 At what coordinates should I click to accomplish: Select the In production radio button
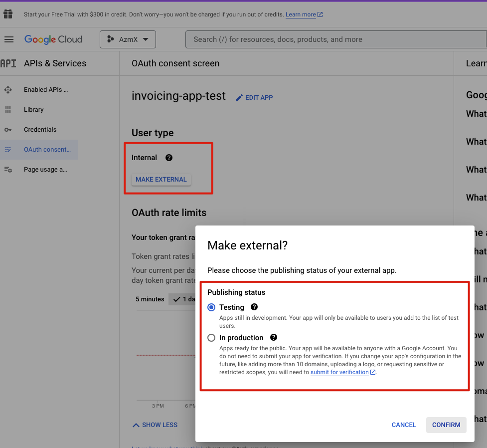coord(211,338)
